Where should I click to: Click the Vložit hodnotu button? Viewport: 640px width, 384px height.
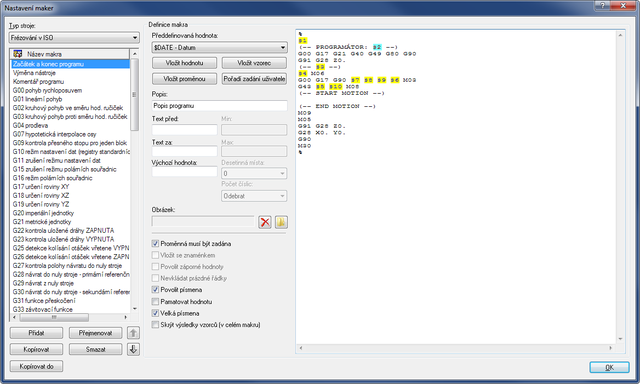(184, 63)
